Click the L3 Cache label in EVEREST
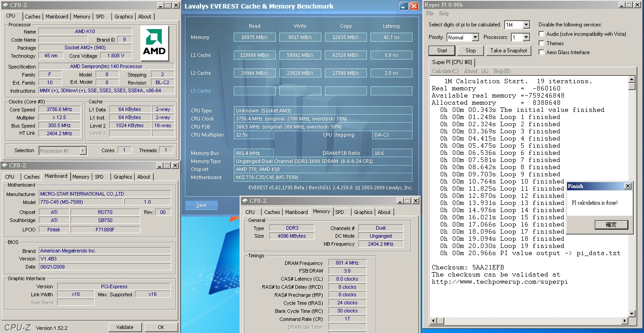This screenshot has height=333, width=644. click(201, 91)
